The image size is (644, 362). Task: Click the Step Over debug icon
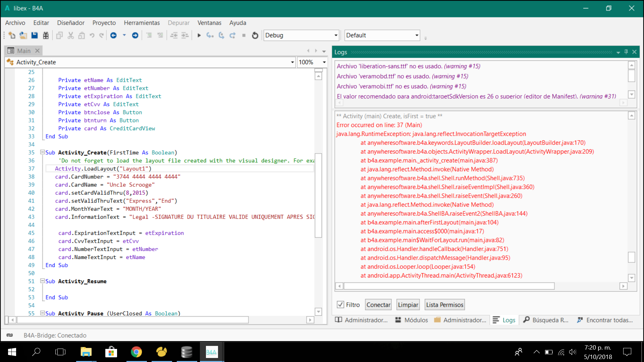click(221, 35)
